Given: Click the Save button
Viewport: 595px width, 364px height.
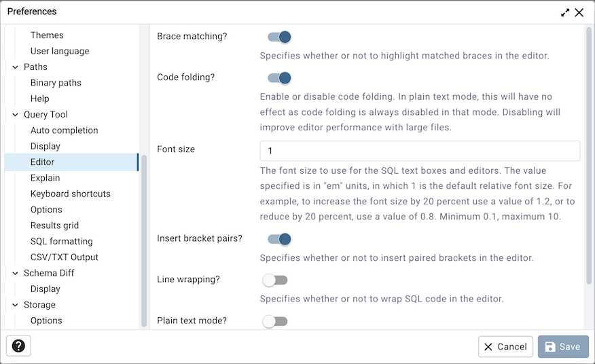Looking at the screenshot, I should click(563, 346).
